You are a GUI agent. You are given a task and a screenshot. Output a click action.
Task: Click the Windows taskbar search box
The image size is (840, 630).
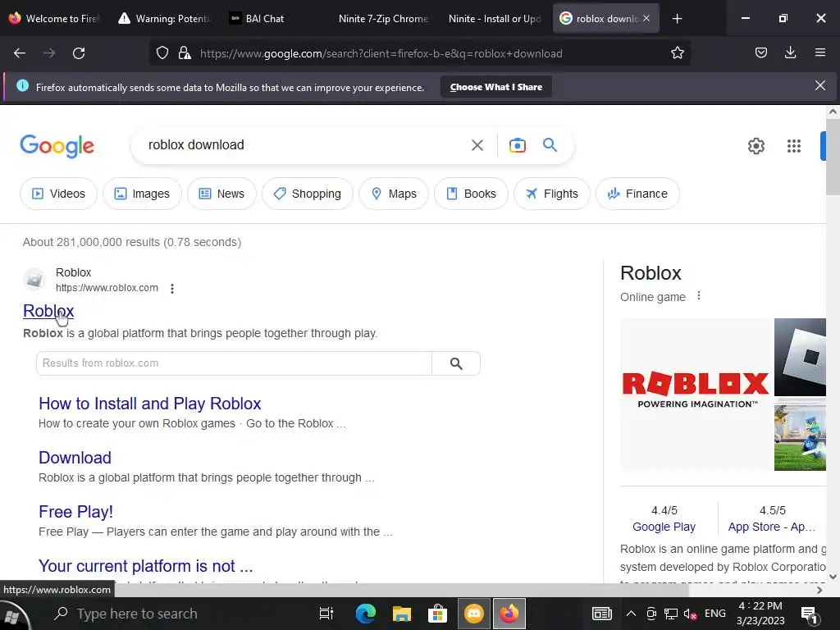177,614
